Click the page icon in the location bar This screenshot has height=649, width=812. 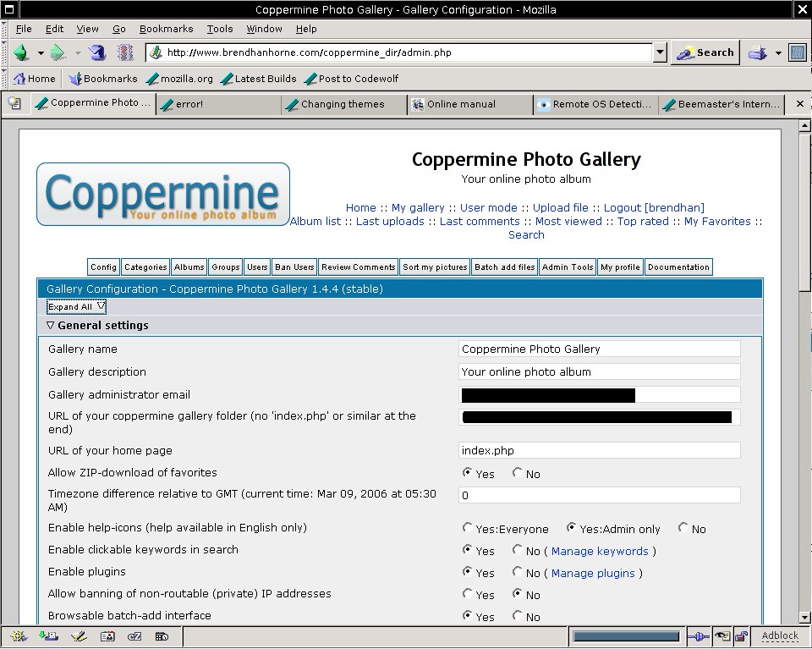156,52
